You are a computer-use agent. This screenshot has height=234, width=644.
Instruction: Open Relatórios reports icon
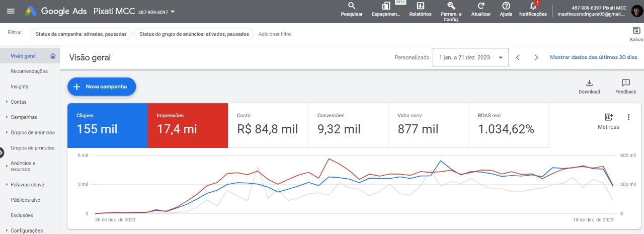point(420,6)
